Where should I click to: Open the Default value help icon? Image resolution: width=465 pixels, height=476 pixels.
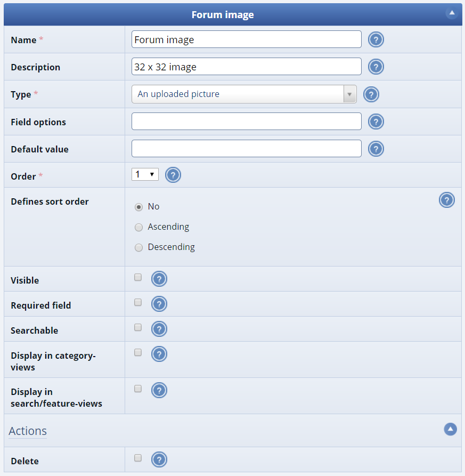tap(376, 149)
